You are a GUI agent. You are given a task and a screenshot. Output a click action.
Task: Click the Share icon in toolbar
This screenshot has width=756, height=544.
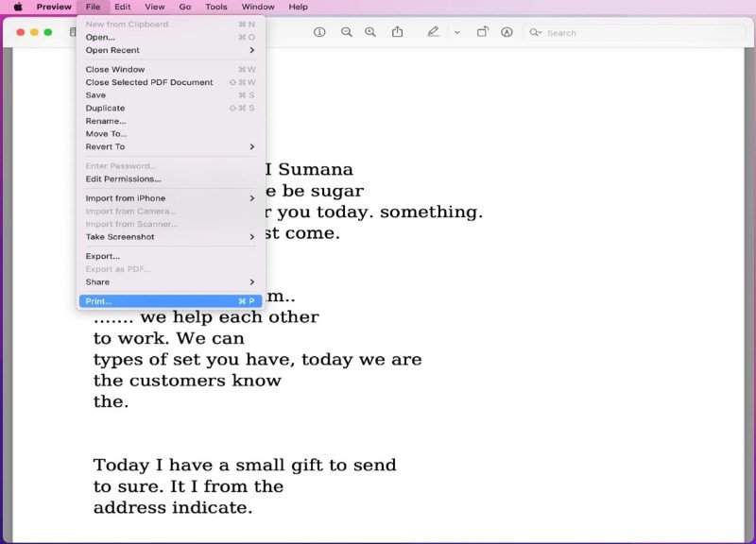[397, 32]
